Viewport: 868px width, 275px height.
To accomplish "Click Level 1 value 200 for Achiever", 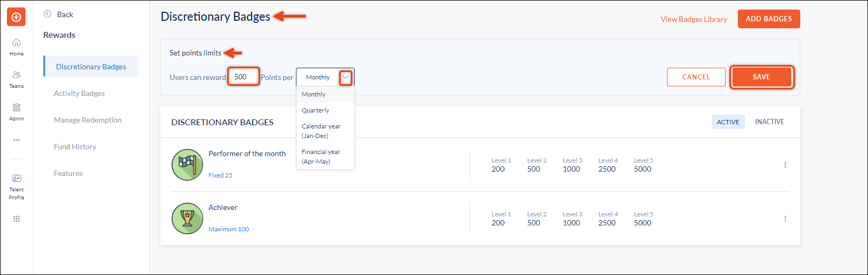I will (x=498, y=223).
